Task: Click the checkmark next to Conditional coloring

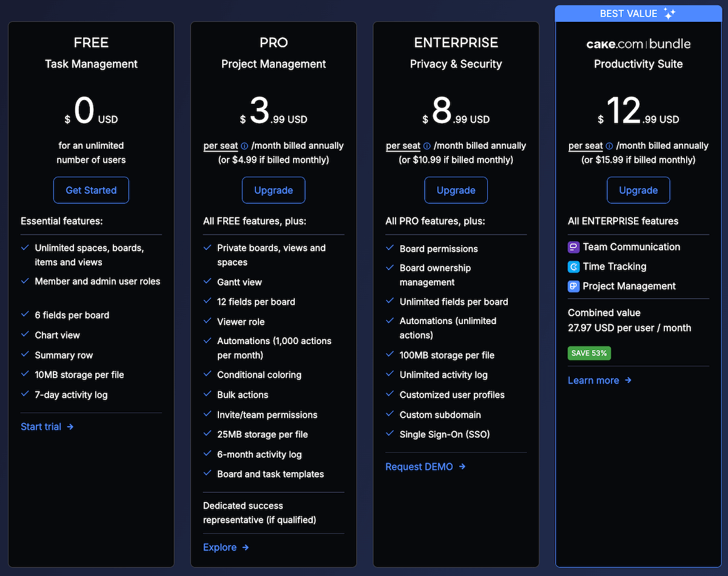Action: point(207,374)
